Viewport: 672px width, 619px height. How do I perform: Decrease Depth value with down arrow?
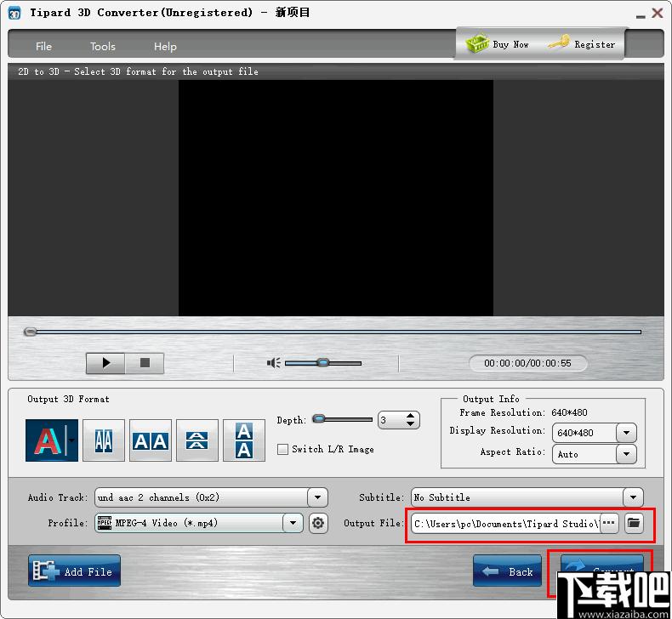[x=411, y=424]
